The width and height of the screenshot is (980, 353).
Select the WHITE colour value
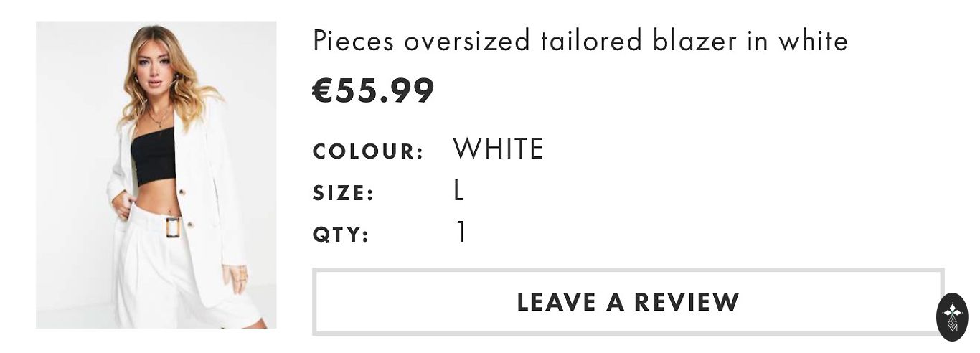coord(498,149)
